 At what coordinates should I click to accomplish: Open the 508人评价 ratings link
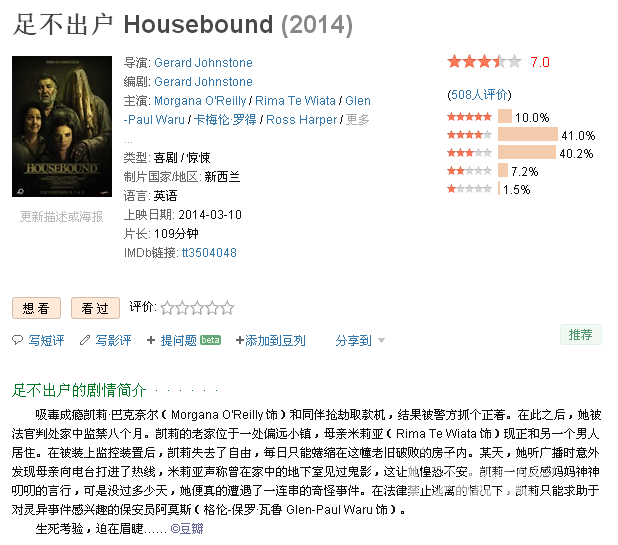[x=479, y=95]
